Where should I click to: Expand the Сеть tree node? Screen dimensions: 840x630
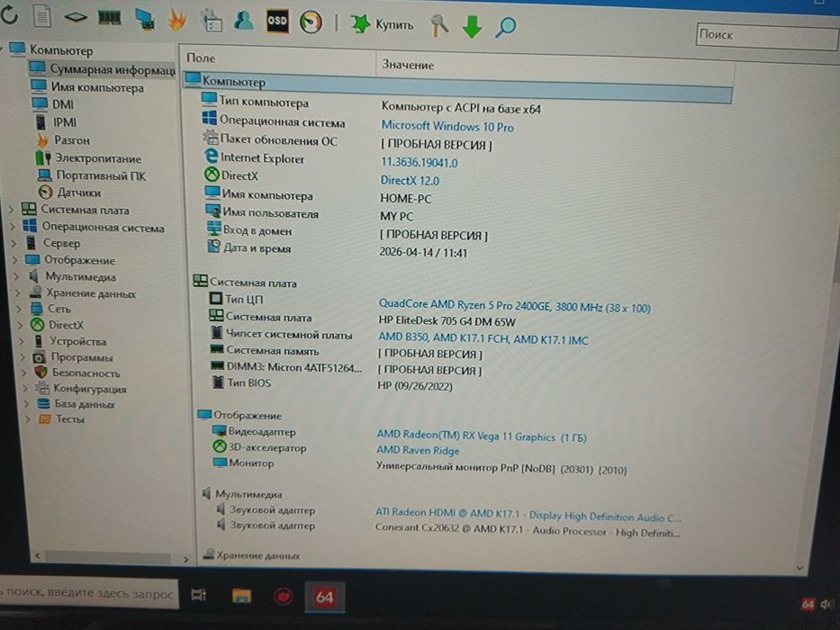pyautogui.click(x=19, y=309)
